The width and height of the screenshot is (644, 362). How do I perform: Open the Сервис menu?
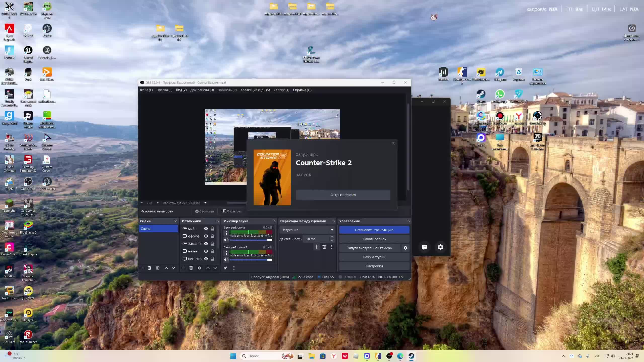pyautogui.click(x=281, y=90)
